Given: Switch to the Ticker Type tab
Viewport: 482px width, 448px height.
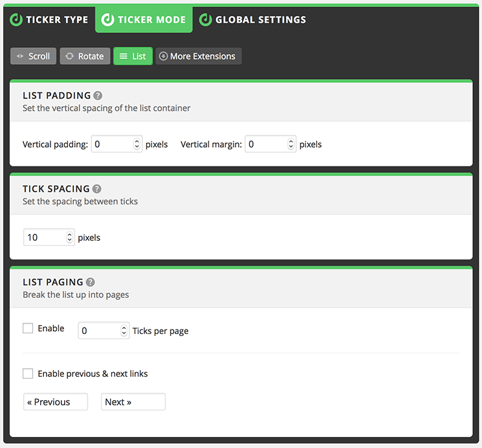Looking at the screenshot, I should (49, 19).
